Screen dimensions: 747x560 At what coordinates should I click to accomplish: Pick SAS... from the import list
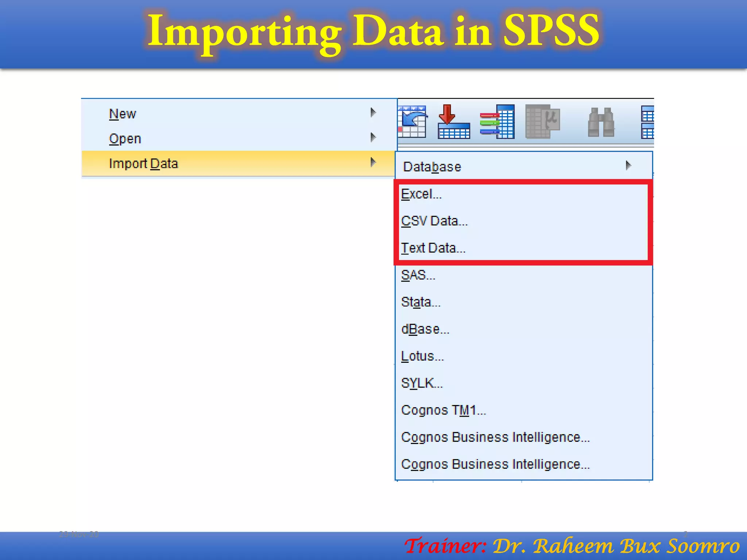(x=418, y=275)
